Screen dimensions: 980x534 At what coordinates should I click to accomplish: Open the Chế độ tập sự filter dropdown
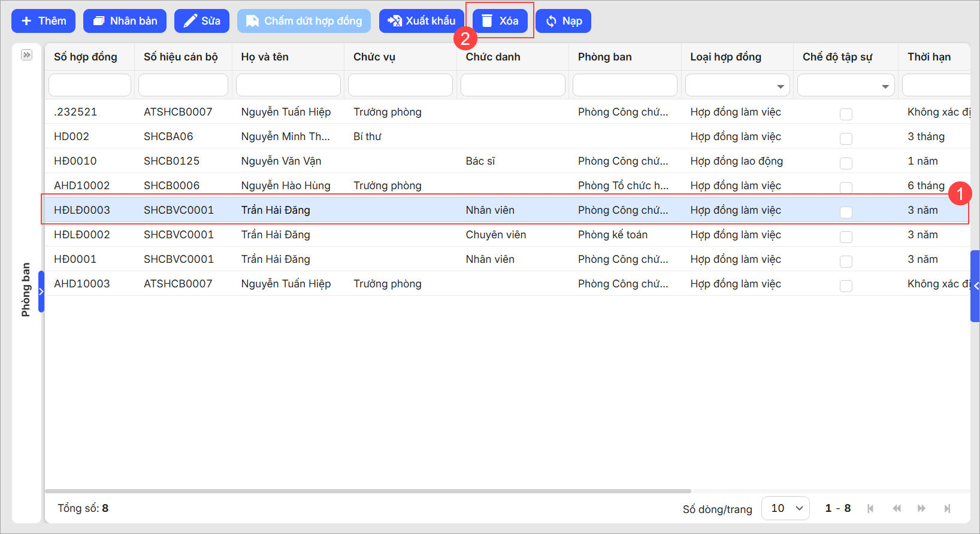(885, 86)
